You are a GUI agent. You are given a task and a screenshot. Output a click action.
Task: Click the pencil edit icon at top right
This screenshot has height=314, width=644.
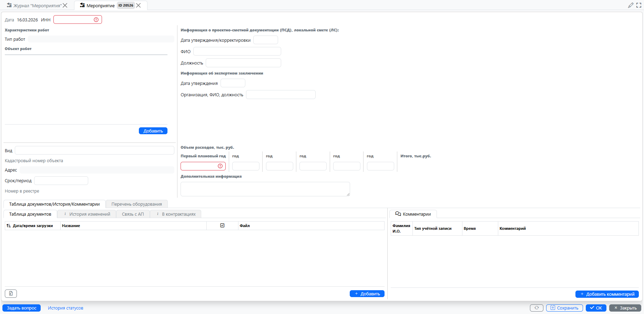[631, 6]
